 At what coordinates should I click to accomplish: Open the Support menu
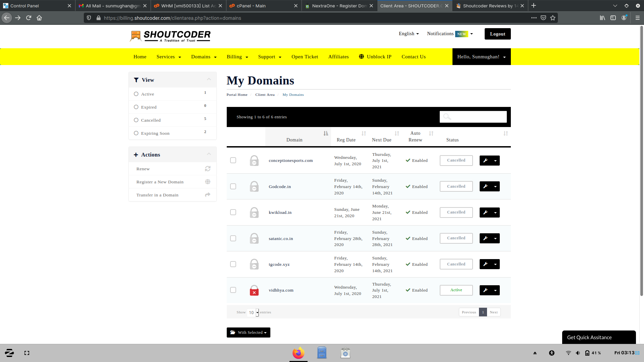(x=270, y=57)
